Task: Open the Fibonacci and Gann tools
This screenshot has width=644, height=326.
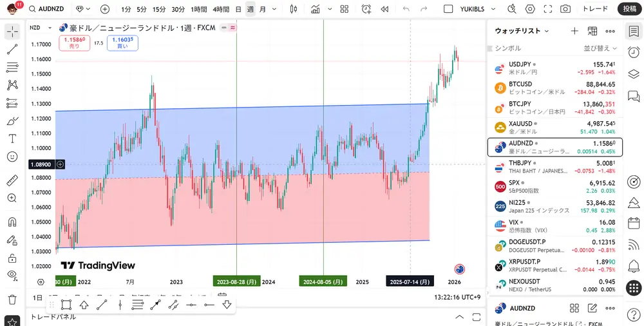Action: tap(12, 67)
